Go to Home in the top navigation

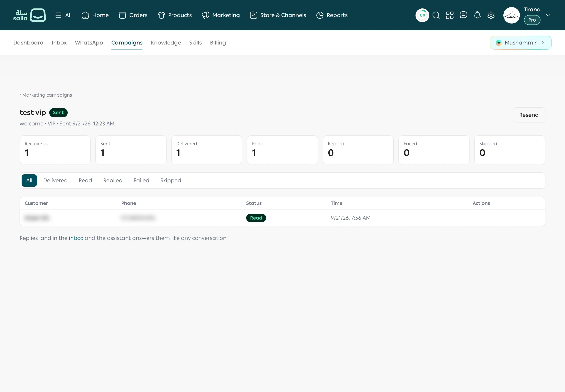pos(95,15)
